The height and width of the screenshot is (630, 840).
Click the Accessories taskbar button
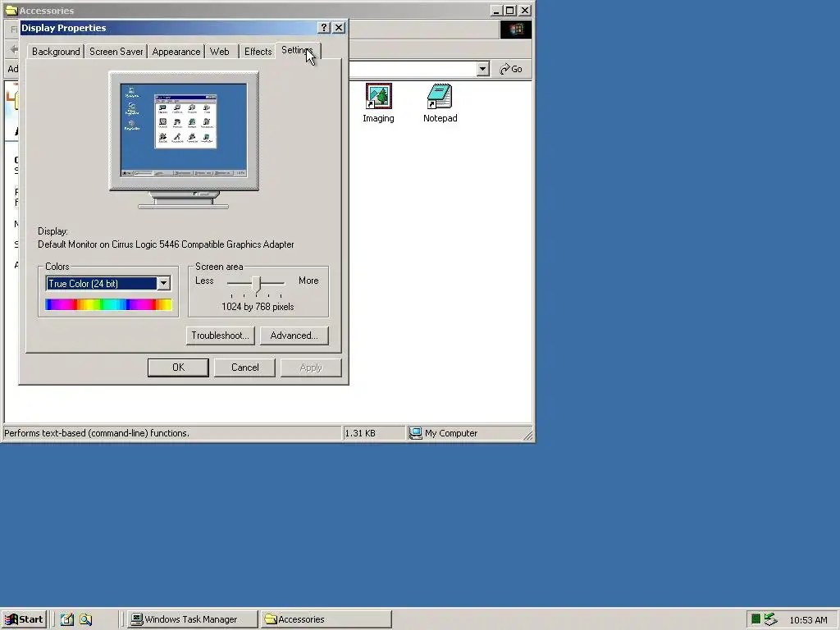point(326,619)
